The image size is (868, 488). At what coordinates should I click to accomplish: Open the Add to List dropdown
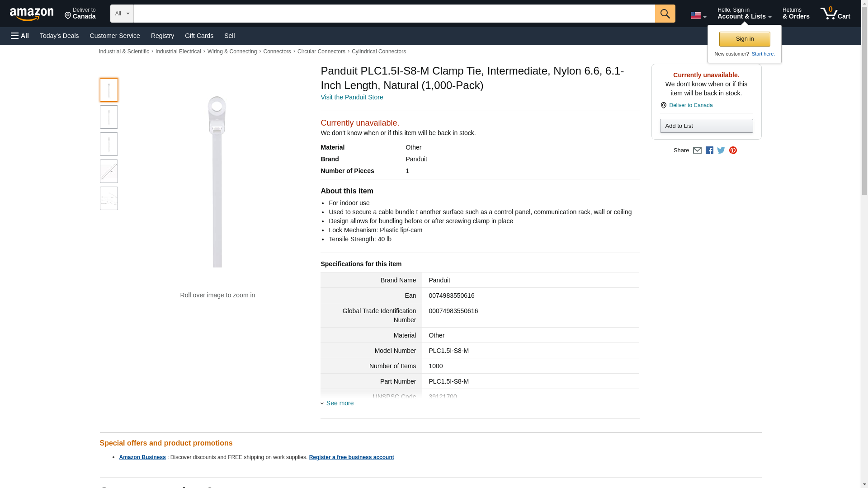706,126
